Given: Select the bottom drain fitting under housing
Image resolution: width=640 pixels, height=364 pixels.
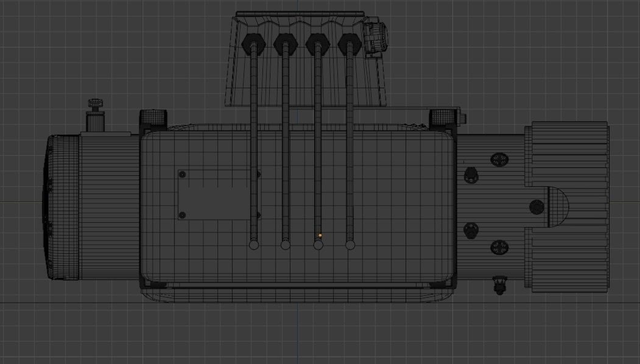Looking at the screenshot, I should [499, 285].
